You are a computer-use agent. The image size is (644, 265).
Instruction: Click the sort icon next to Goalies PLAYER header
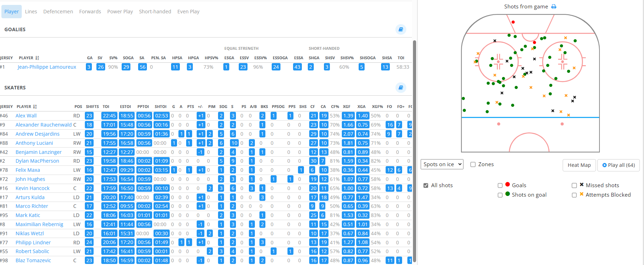point(37,58)
